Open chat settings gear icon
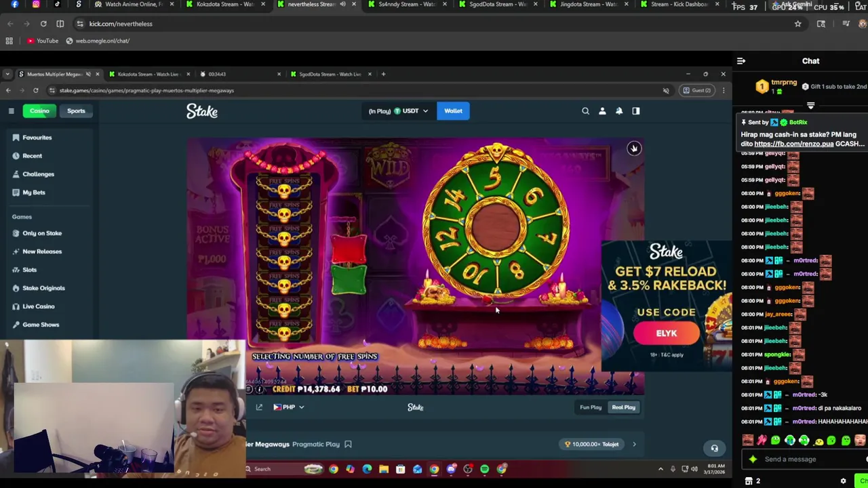Screen dimensions: 868x488 (844, 481)
